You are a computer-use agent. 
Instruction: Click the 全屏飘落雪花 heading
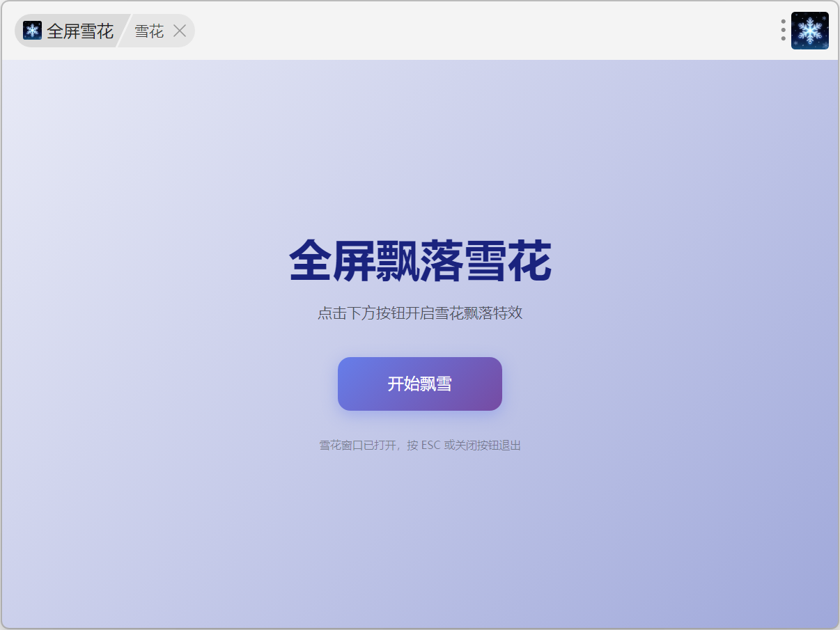(x=420, y=261)
